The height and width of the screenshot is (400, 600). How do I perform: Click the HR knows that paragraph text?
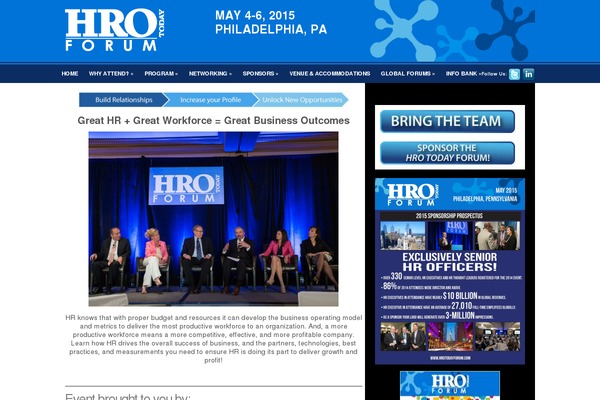[214, 339]
